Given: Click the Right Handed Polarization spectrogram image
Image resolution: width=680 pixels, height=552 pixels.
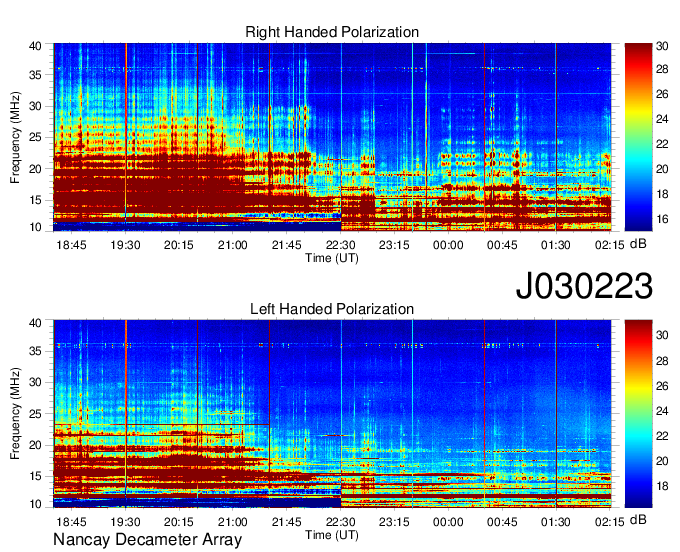Looking at the screenshot, I should tap(332, 137).
